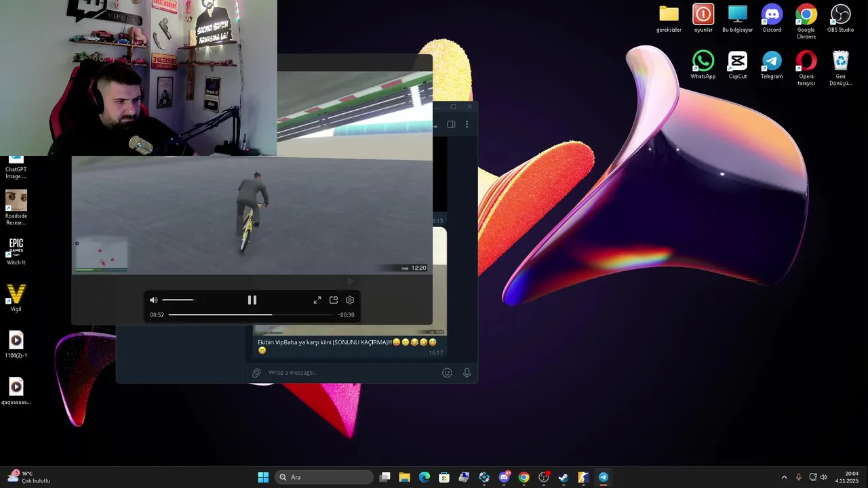Switch to Chrome on the taskbar
Screen dimensions: 868x488
(x=524, y=477)
